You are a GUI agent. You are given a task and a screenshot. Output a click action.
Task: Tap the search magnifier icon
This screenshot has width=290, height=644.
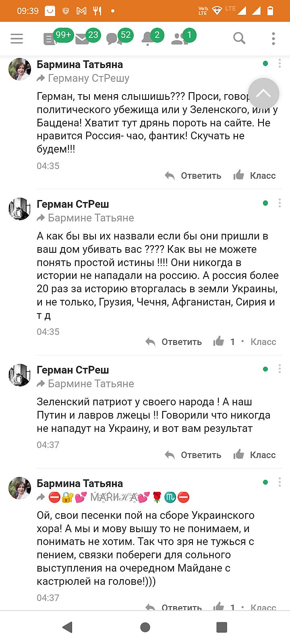(239, 39)
